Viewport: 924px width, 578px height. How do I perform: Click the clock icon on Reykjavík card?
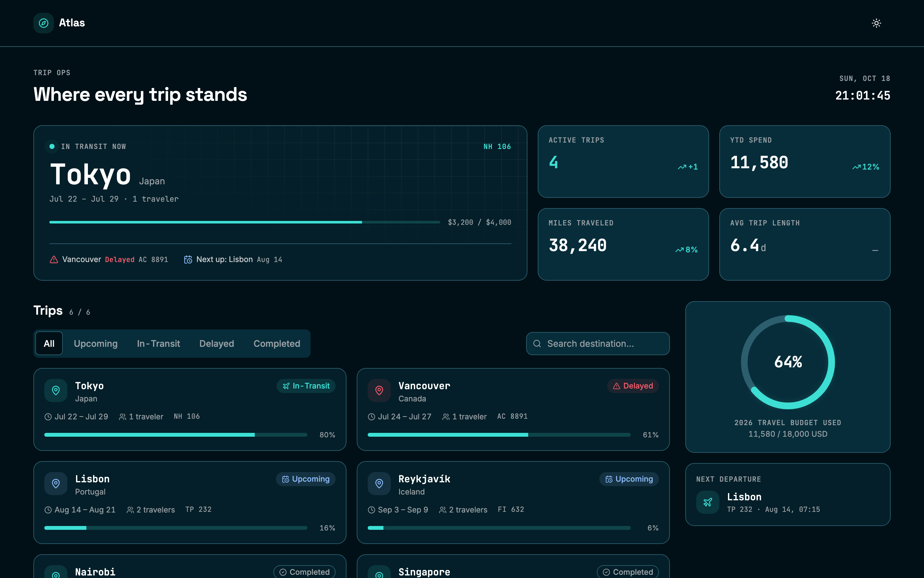click(x=372, y=510)
